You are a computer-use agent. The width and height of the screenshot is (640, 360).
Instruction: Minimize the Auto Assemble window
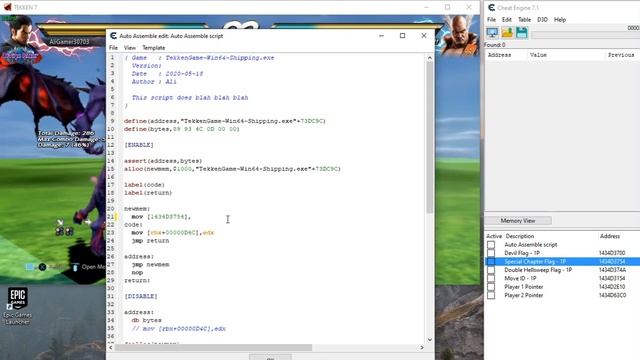tap(381, 36)
